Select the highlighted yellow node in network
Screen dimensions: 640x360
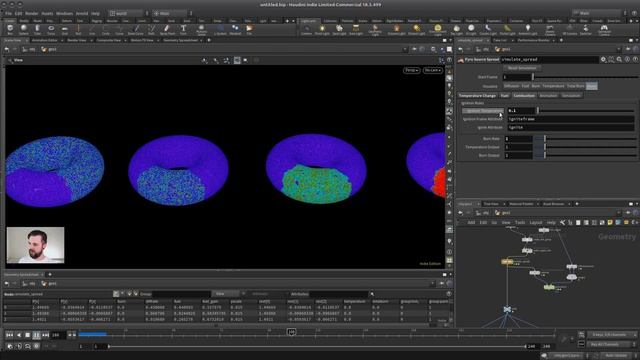(507, 261)
